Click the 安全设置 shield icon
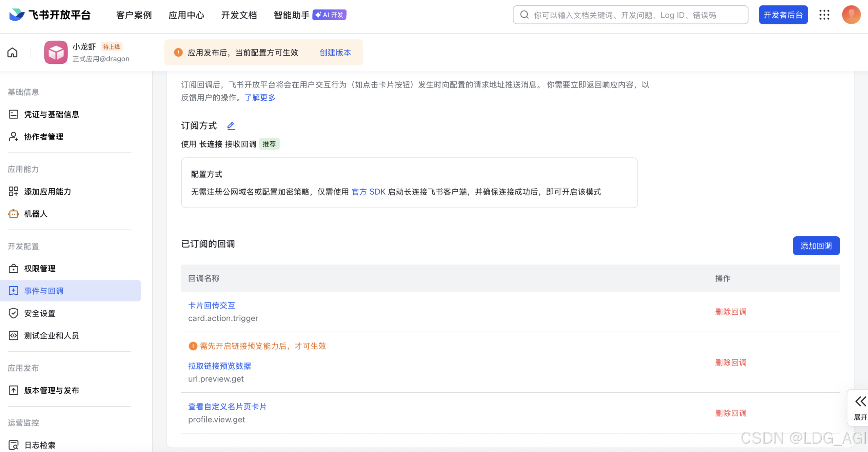This screenshot has height=452, width=868. tap(13, 313)
